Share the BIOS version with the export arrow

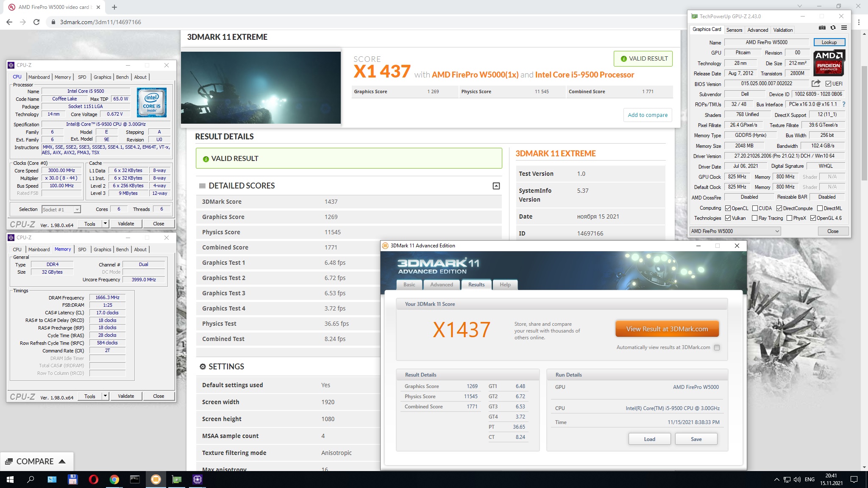[x=816, y=83]
